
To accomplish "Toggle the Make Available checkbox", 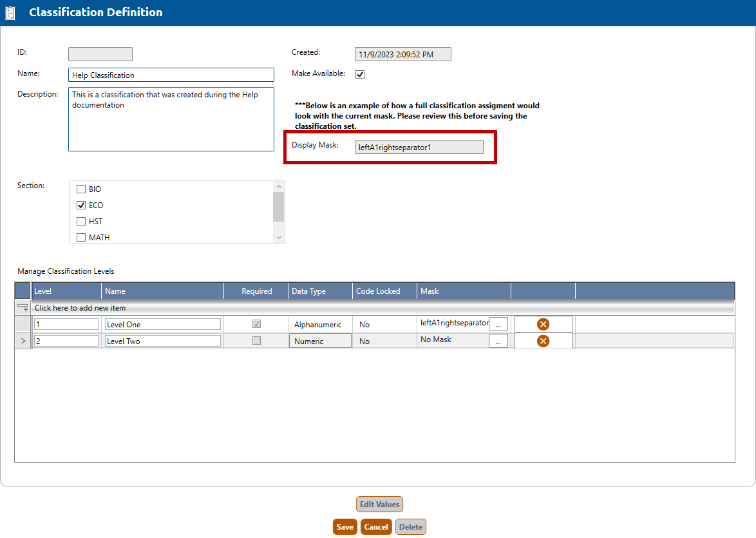I will pos(360,74).
